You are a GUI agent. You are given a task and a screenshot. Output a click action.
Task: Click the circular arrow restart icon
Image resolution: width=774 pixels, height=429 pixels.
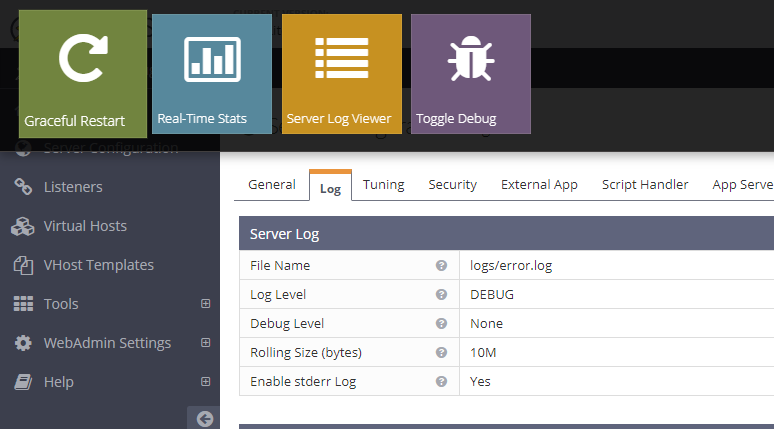click(x=83, y=58)
